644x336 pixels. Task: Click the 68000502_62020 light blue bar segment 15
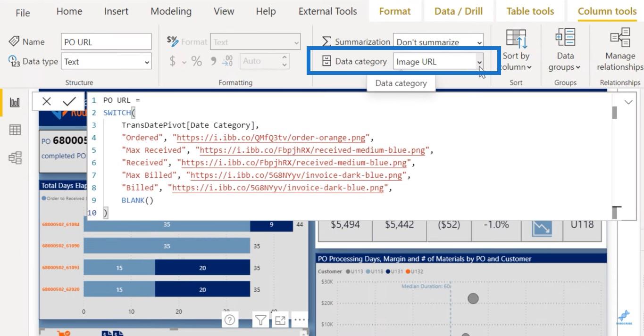click(x=119, y=289)
